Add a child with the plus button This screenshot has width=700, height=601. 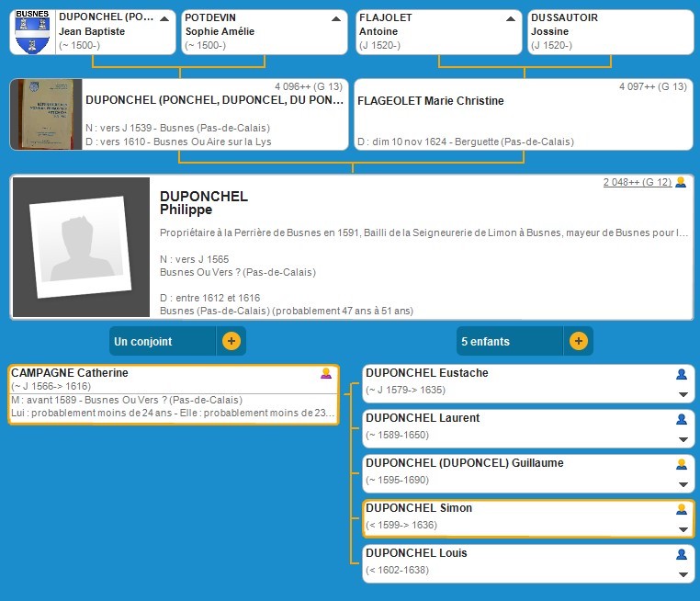click(579, 341)
